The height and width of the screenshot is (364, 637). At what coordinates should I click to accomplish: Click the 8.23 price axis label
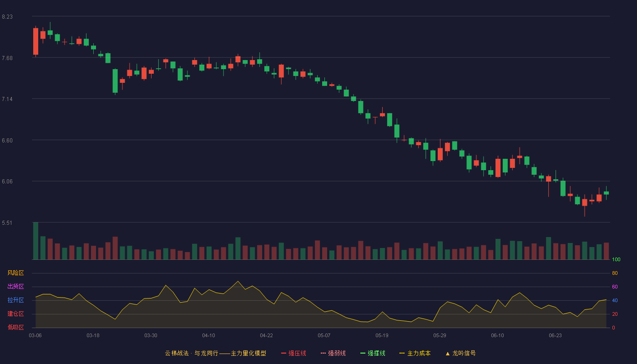(x=7, y=17)
